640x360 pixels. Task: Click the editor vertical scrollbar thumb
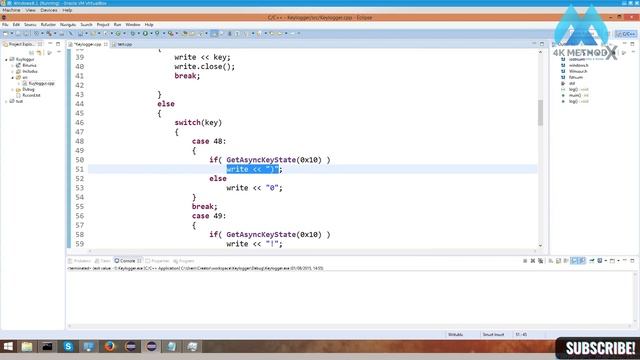coord(540,113)
